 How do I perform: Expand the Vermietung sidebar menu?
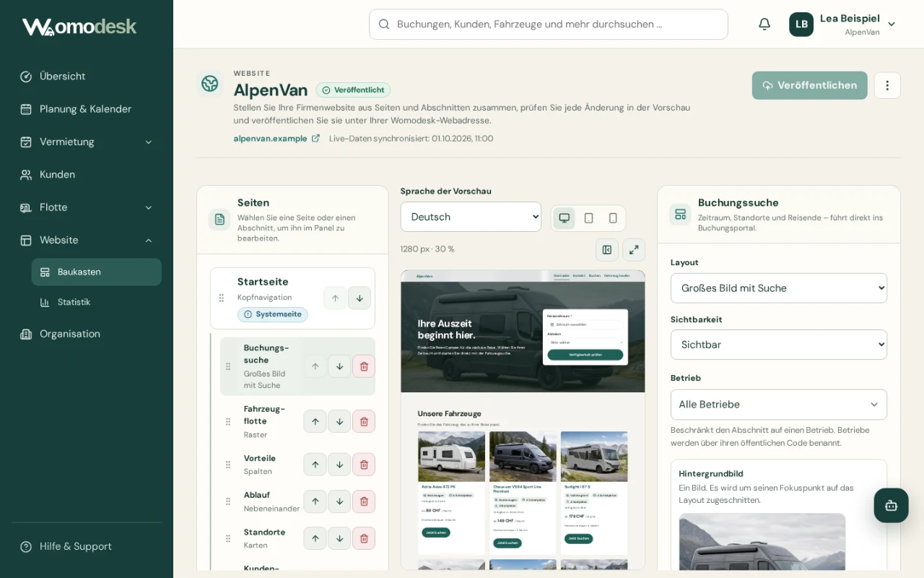pos(87,142)
